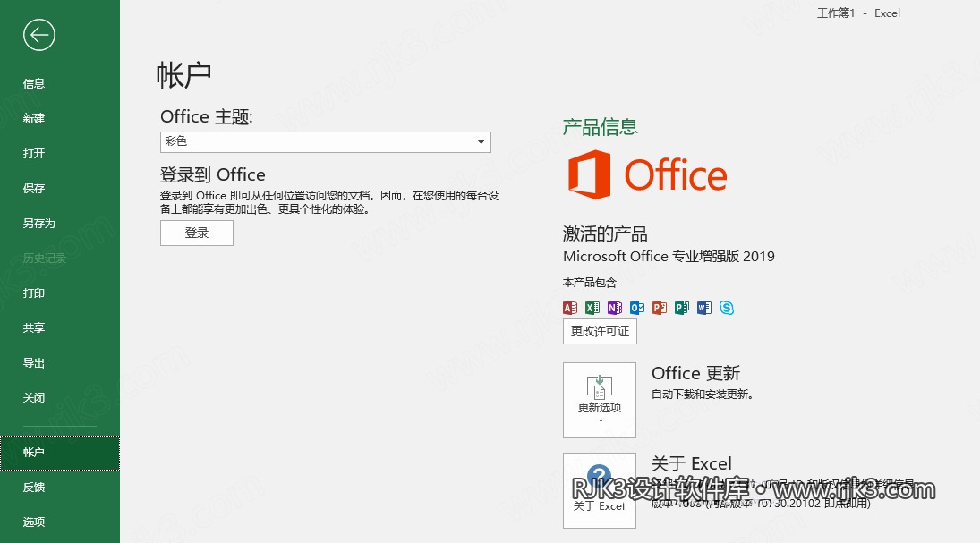Image resolution: width=980 pixels, height=543 pixels.
Task: Click 关闭 in the sidebar
Action: [34, 398]
